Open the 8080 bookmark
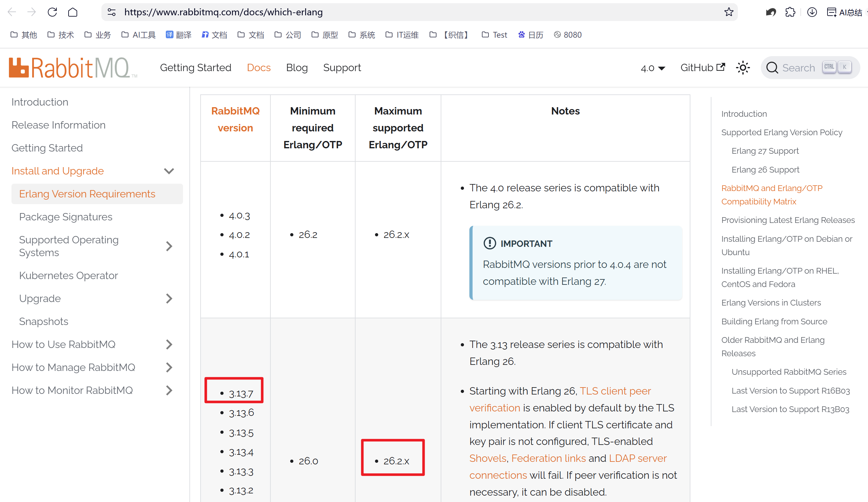The image size is (868, 502). tap(568, 35)
